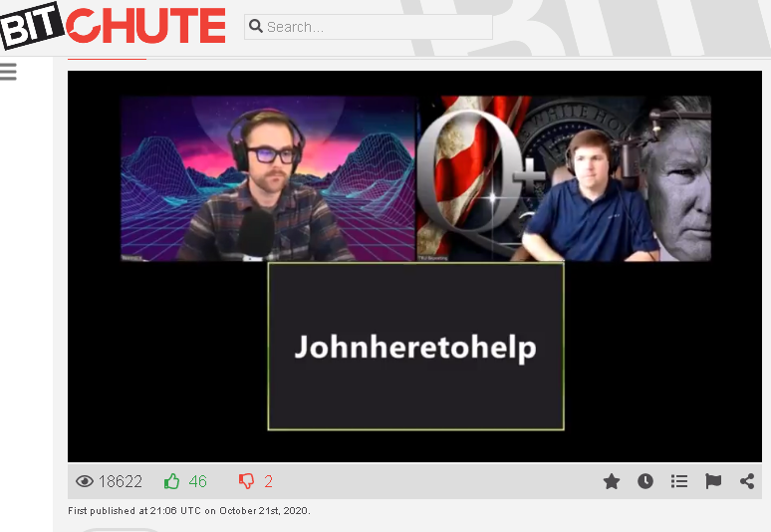This screenshot has height=532, width=771.
Task: Focus the Search input field
Action: [369, 27]
